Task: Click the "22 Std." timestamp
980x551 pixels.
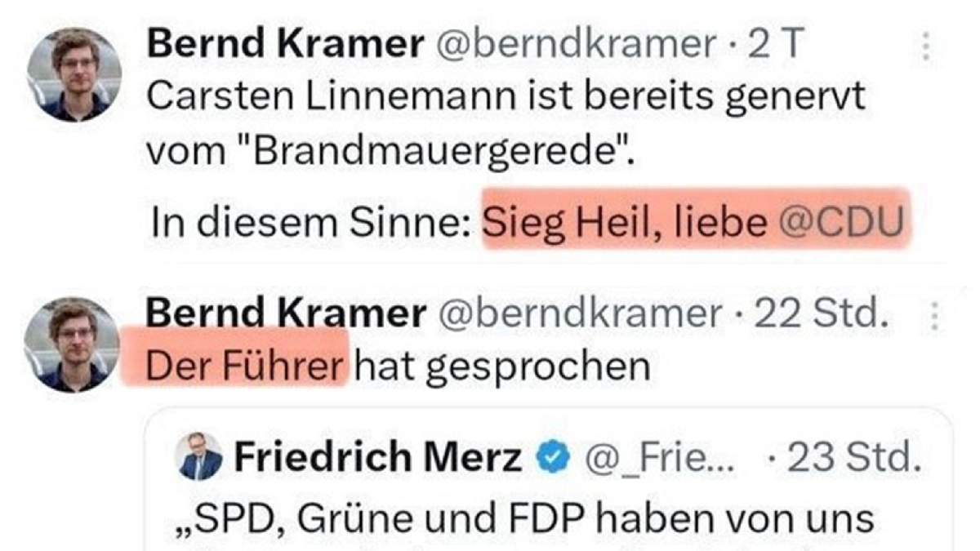Action: (820, 315)
